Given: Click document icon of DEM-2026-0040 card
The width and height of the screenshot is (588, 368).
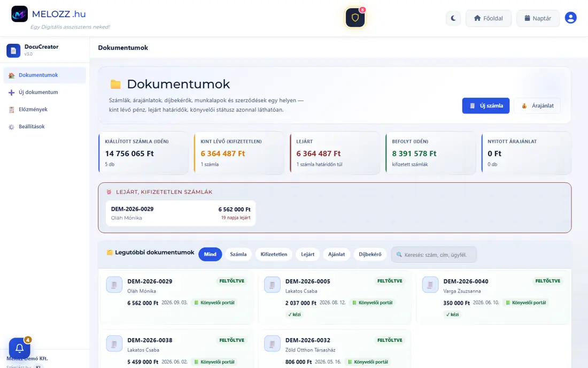Looking at the screenshot, I should [x=430, y=285].
